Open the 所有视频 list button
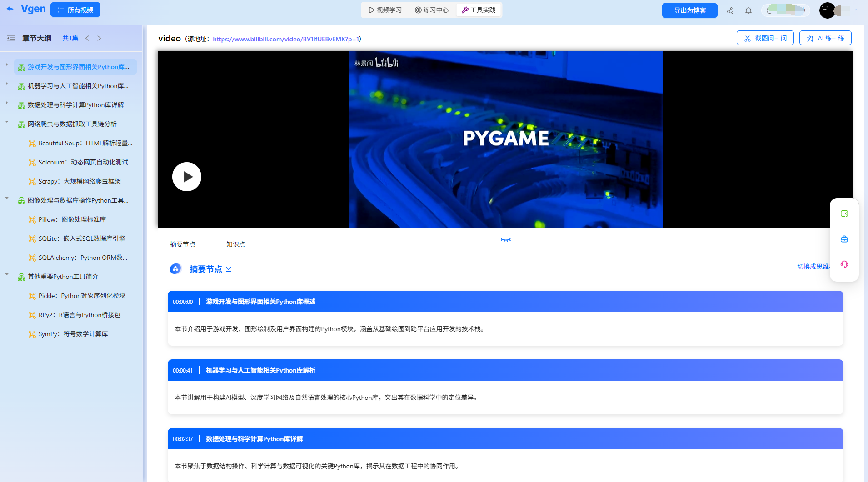 pyautogui.click(x=75, y=10)
